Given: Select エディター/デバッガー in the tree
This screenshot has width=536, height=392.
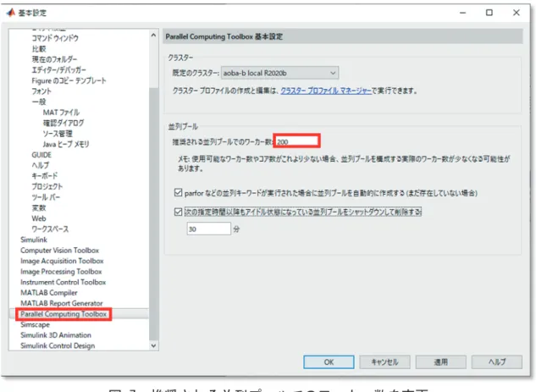Looking at the screenshot, I should pyautogui.click(x=58, y=69).
